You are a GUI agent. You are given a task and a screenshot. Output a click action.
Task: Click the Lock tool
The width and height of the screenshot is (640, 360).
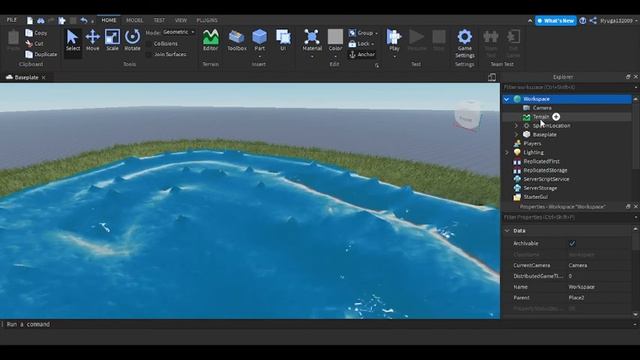(362, 43)
